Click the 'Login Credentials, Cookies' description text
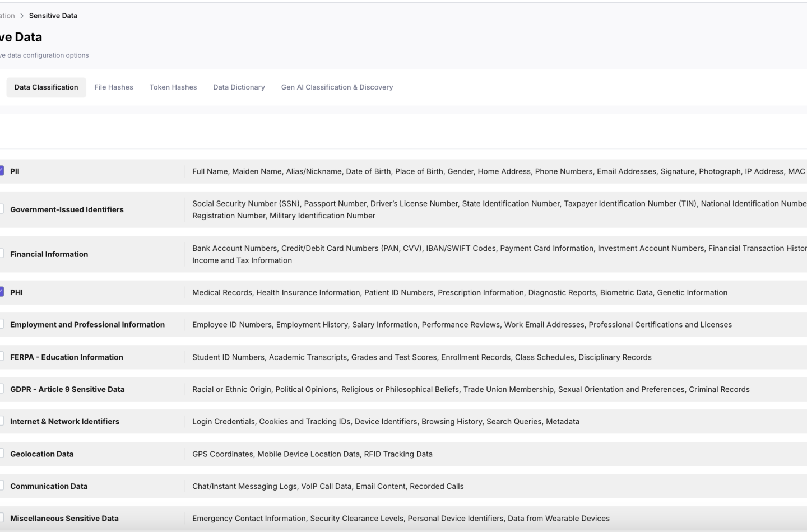Image resolution: width=807 pixels, height=532 pixels. point(386,422)
